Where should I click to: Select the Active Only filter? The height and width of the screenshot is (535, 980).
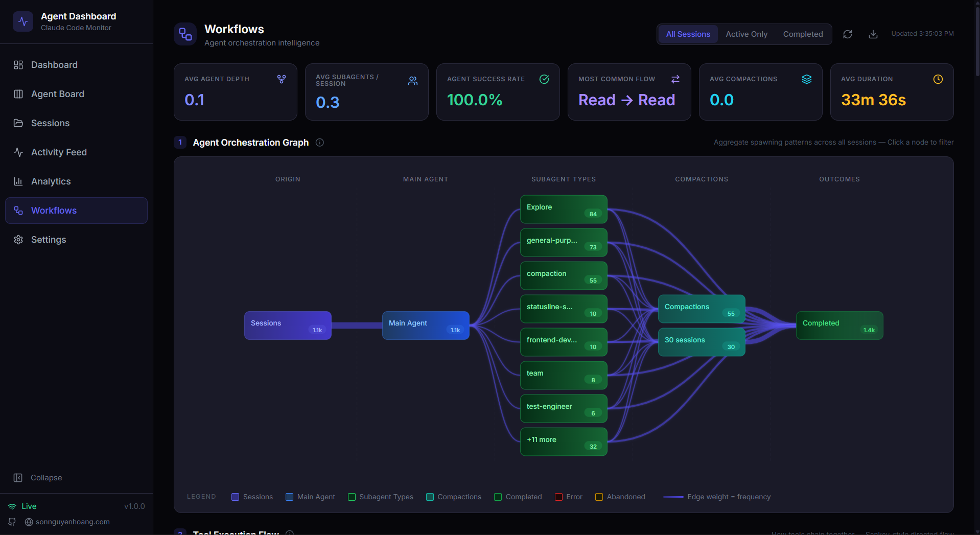click(x=746, y=34)
